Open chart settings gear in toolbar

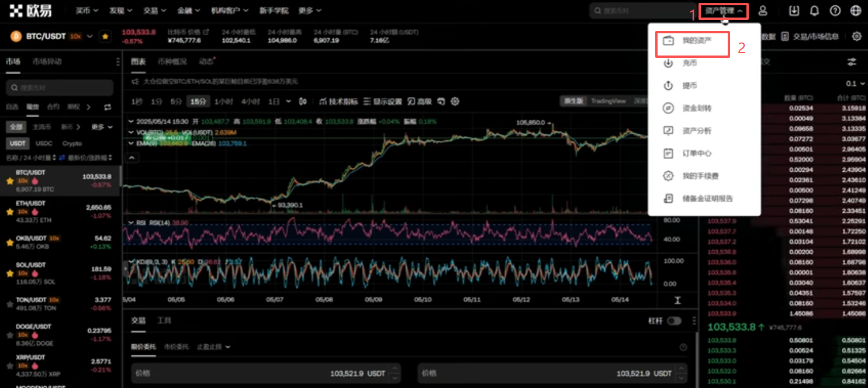[x=455, y=101]
